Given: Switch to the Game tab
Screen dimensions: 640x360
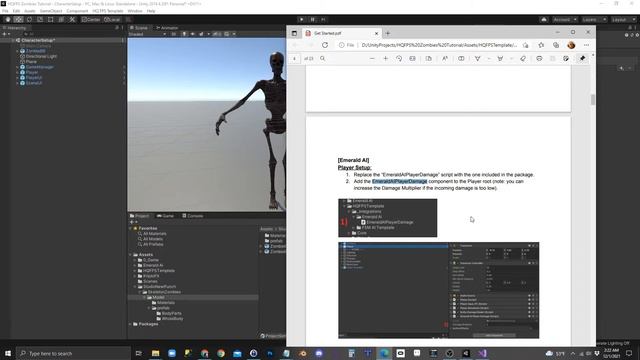Looking at the screenshot, I should click(165, 216).
